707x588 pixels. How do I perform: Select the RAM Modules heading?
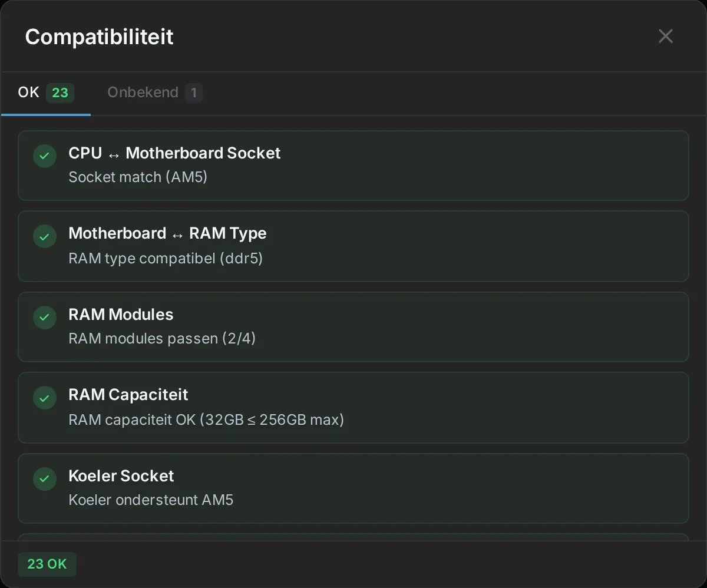(121, 315)
